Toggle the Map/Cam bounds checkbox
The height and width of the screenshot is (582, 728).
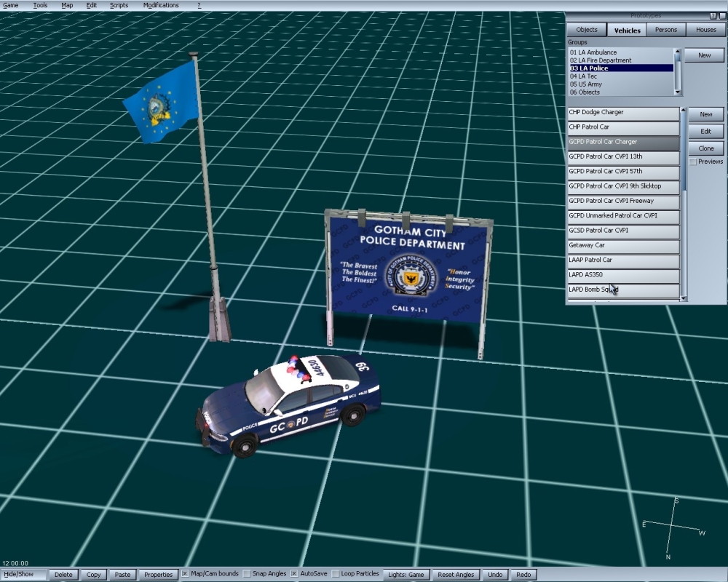tap(185, 574)
